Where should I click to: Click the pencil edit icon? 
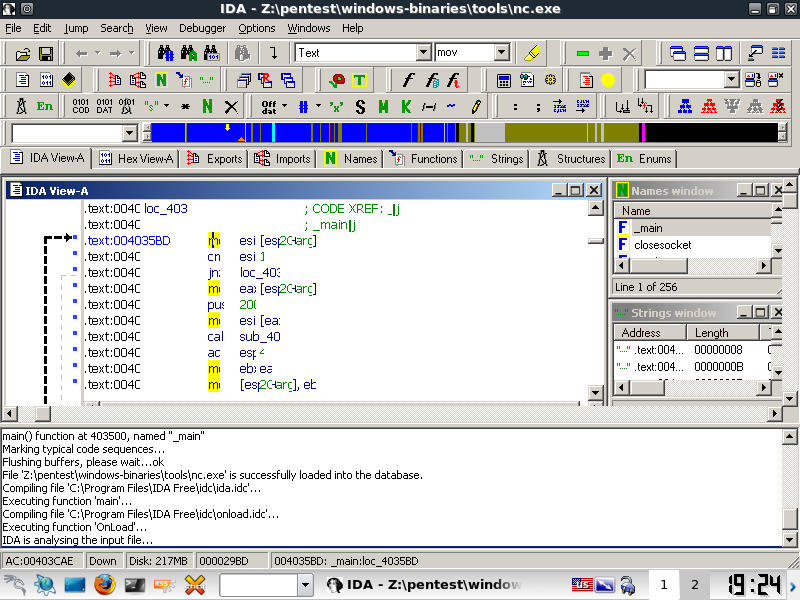[x=476, y=107]
